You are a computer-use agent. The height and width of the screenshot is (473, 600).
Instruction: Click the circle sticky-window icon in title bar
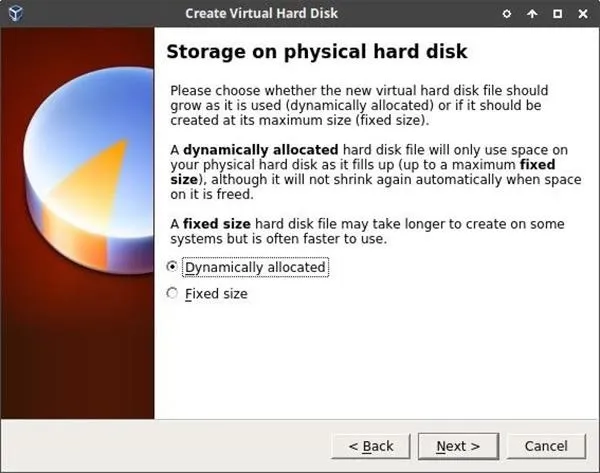507,14
